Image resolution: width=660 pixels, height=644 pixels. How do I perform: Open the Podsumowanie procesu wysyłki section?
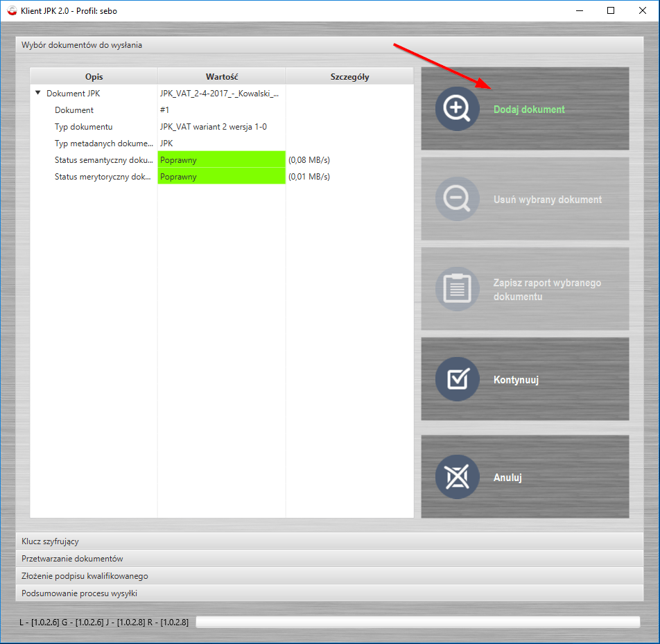pyautogui.click(x=329, y=593)
